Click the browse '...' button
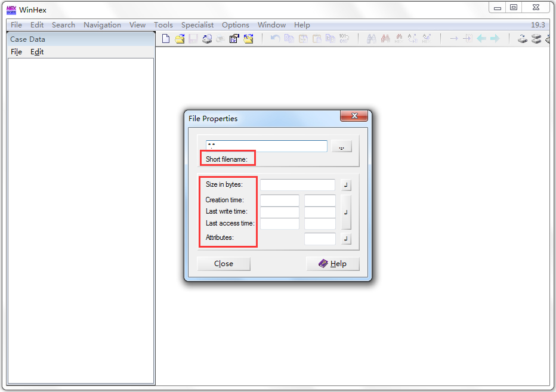The image size is (556, 392). point(341,147)
